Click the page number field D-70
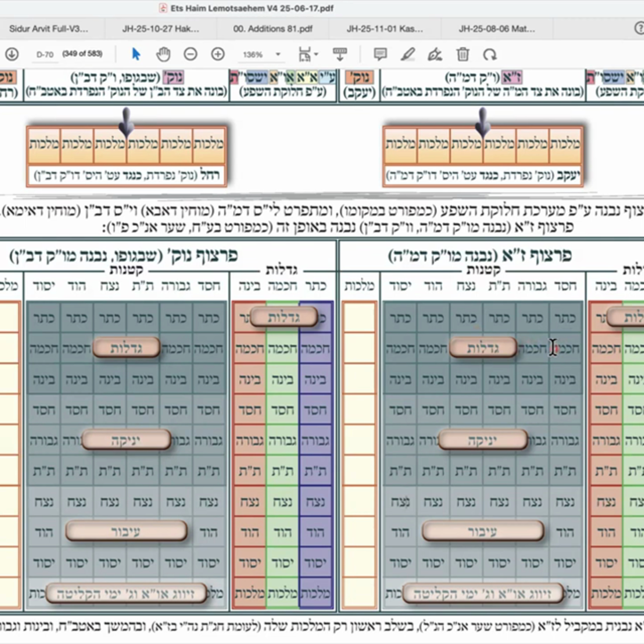644x644 pixels. pos(45,54)
